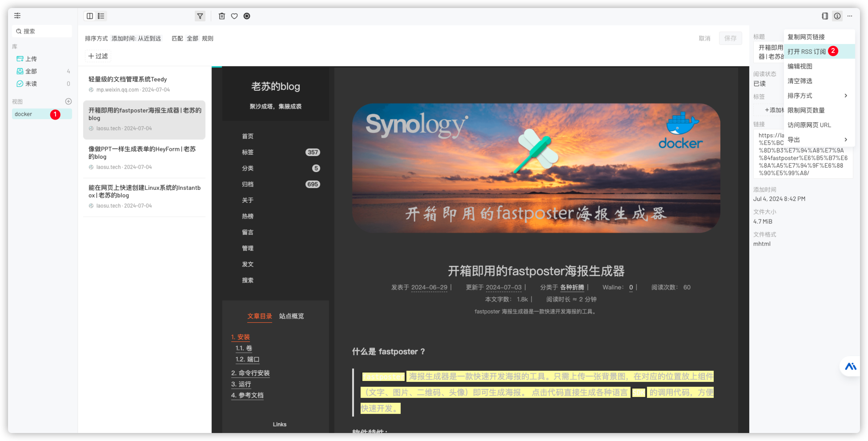Click the 老苏的blog site title
Viewport: 868px width, 441px height.
point(276,86)
